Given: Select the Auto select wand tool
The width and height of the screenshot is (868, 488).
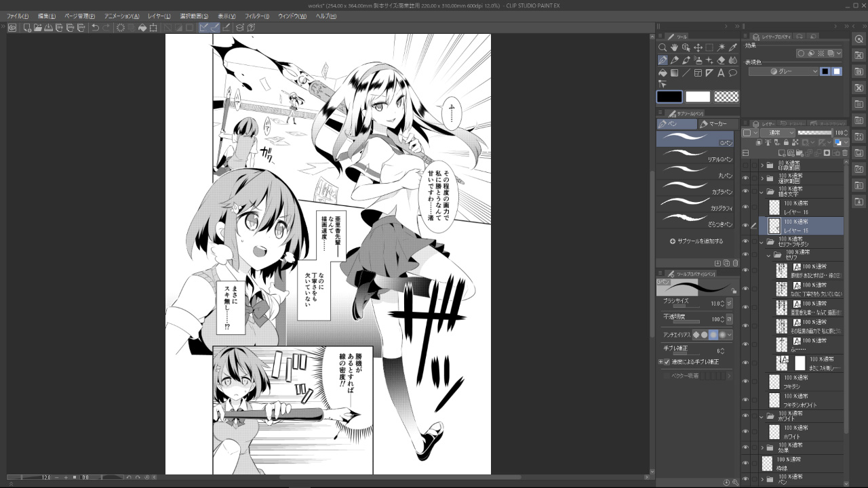Looking at the screenshot, I should pyautogui.click(x=721, y=47).
